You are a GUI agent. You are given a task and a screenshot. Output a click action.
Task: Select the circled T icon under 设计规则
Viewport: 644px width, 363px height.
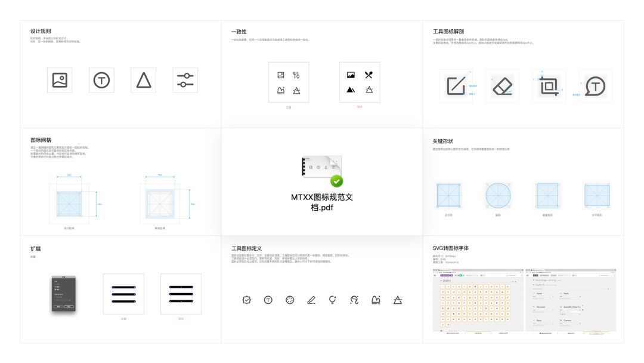(101, 80)
